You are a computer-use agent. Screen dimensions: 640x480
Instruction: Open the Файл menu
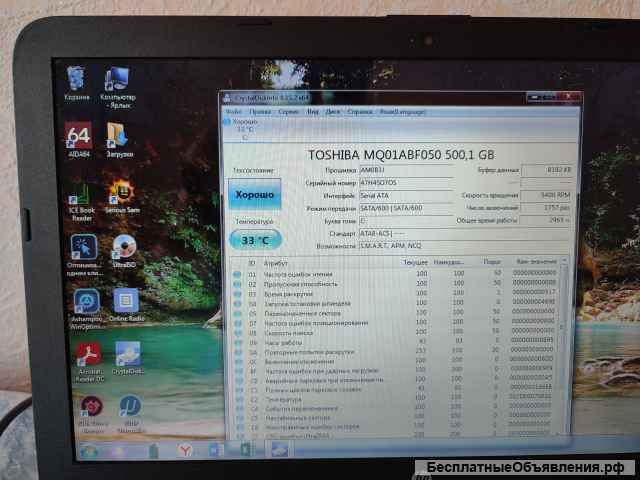coord(234,112)
